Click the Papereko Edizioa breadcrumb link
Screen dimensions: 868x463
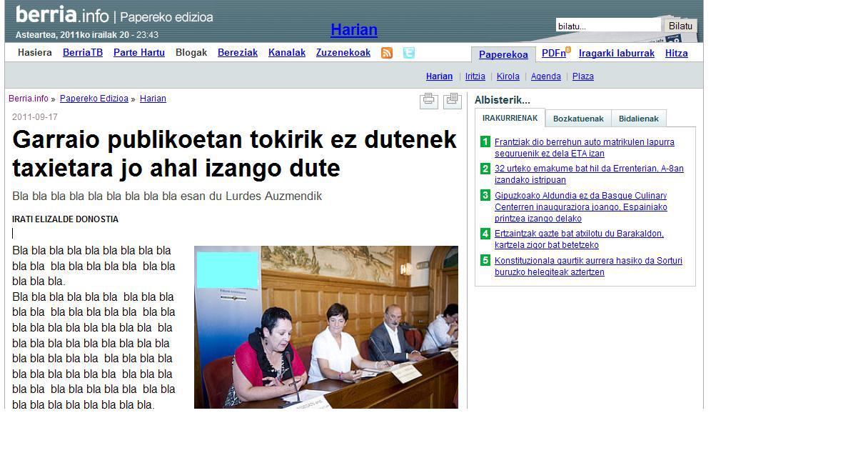[x=94, y=99]
